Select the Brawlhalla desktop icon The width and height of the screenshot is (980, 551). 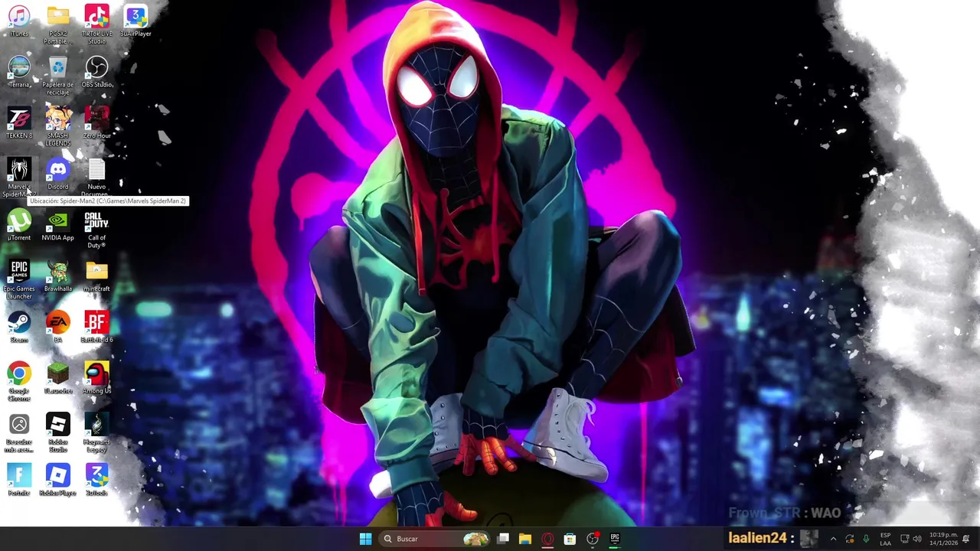(57, 277)
